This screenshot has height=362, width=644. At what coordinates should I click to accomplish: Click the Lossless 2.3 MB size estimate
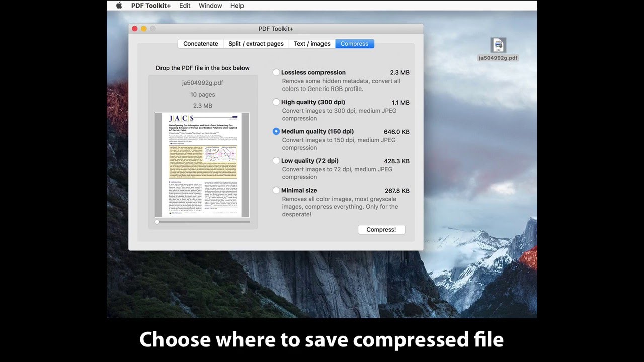tap(400, 73)
